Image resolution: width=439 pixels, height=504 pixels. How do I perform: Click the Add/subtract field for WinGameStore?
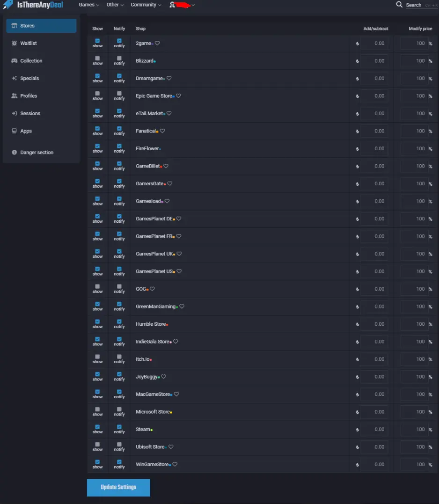point(374,465)
